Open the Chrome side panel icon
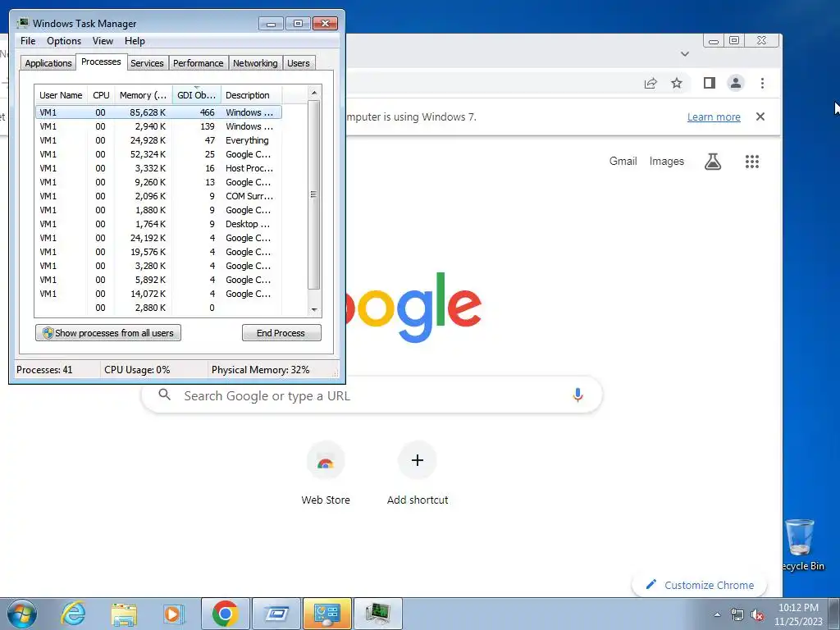The height and width of the screenshot is (630, 840). (x=710, y=83)
